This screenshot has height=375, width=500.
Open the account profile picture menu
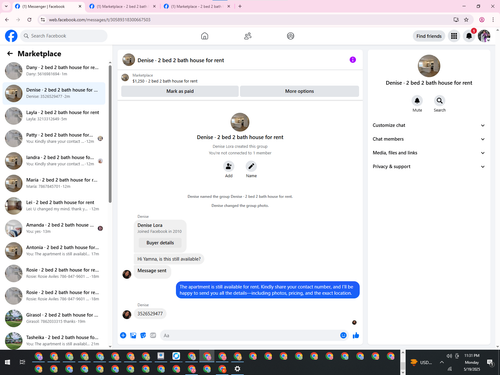[484, 36]
